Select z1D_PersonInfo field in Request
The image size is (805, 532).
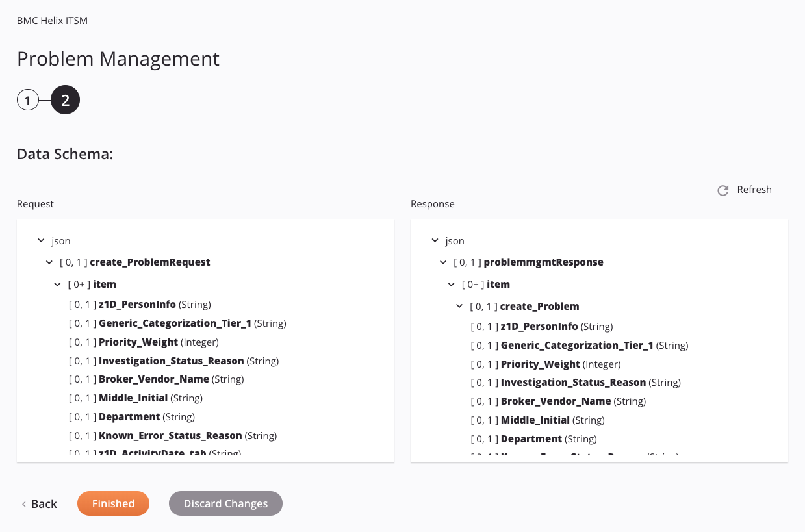pos(140,304)
